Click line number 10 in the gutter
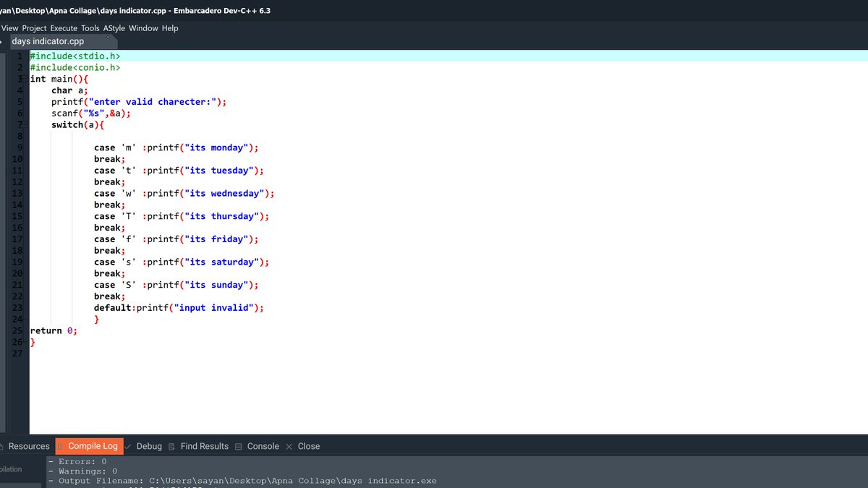The height and width of the screenshot is (488, 868). (17, 158)
